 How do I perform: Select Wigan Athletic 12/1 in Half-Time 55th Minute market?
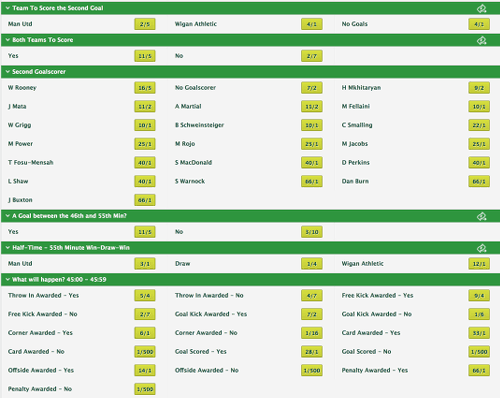tap(479, 264)
